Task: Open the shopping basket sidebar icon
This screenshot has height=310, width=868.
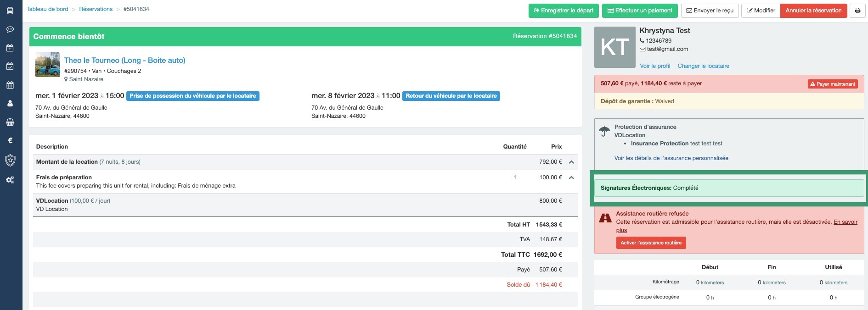Action: [10, 122]
